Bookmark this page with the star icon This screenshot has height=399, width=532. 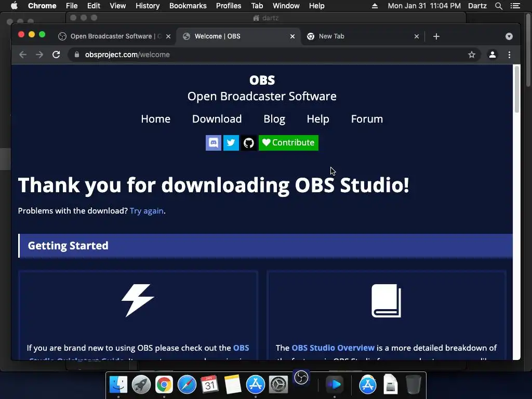(x=472, y=55)
